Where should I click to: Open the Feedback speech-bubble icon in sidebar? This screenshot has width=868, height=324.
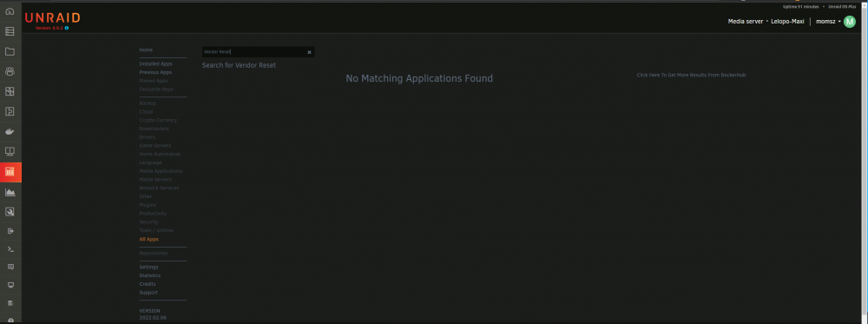tap(10, 267)
